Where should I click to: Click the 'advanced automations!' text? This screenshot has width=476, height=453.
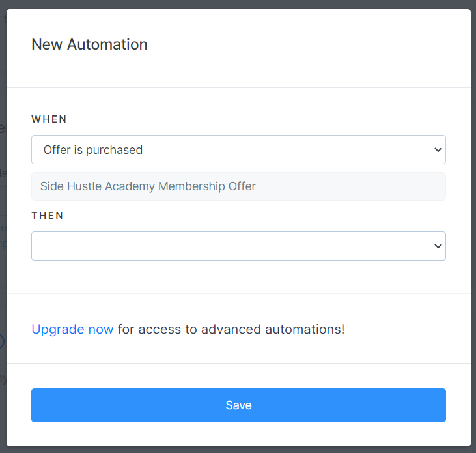273,329
